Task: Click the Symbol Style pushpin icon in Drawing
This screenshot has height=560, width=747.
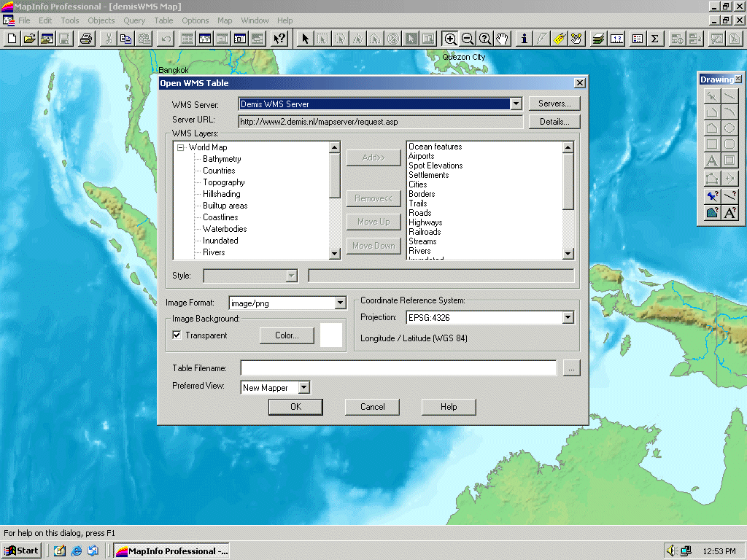Action: (x=712, y=195)
